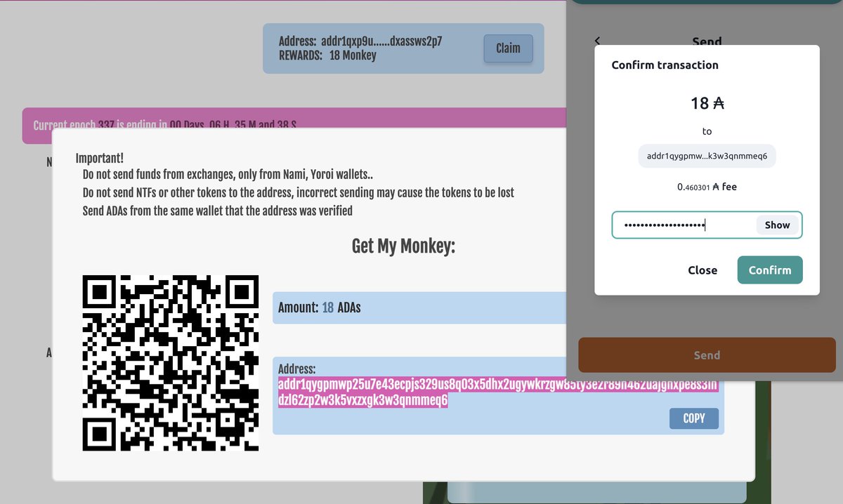843x504 pixels.
Task: Click the Important! warning heading
Action: (x=100, y=159)
